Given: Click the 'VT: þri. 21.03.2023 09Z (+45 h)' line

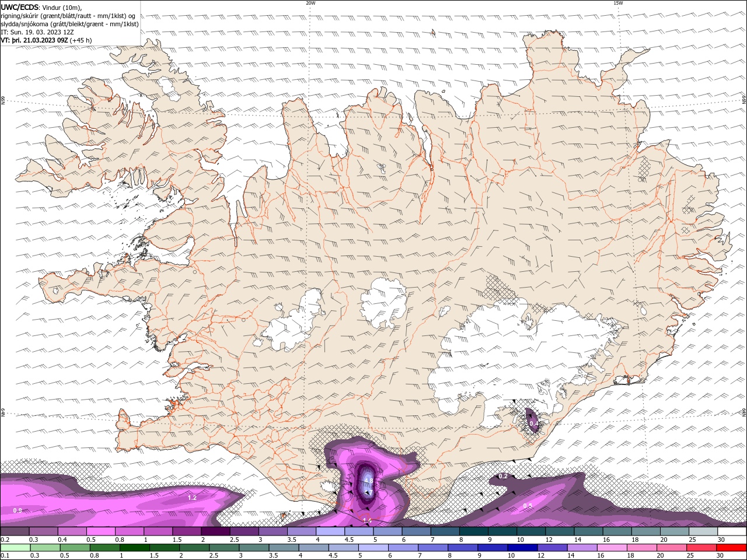Looking at the screenshot, I should click(47, 40).
